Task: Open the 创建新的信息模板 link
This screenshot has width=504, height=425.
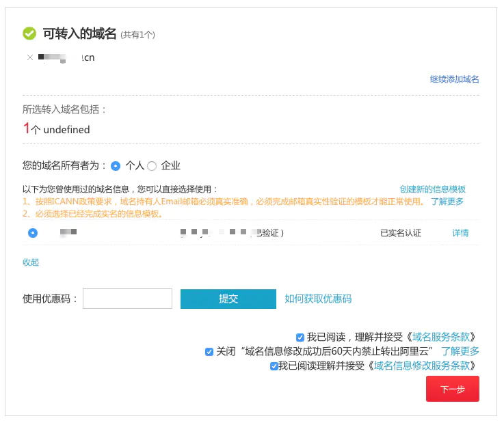Action: (x=432, y=189)
